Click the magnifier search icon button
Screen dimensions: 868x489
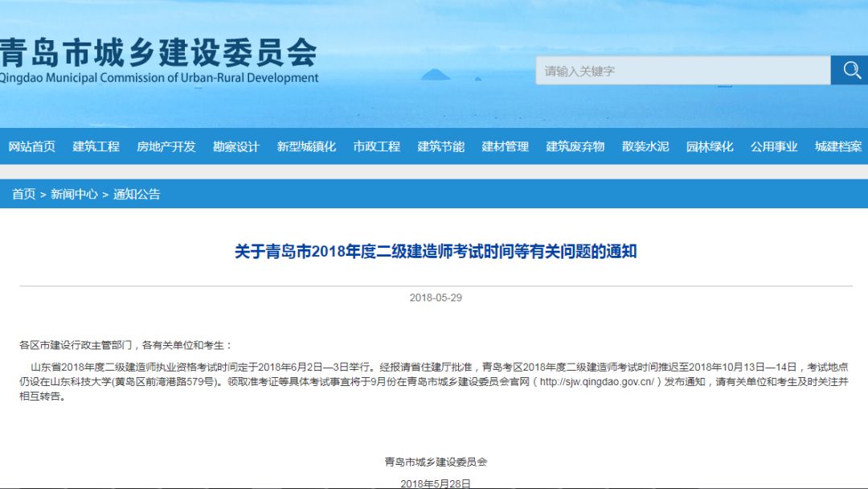click(x=850, y=70)
